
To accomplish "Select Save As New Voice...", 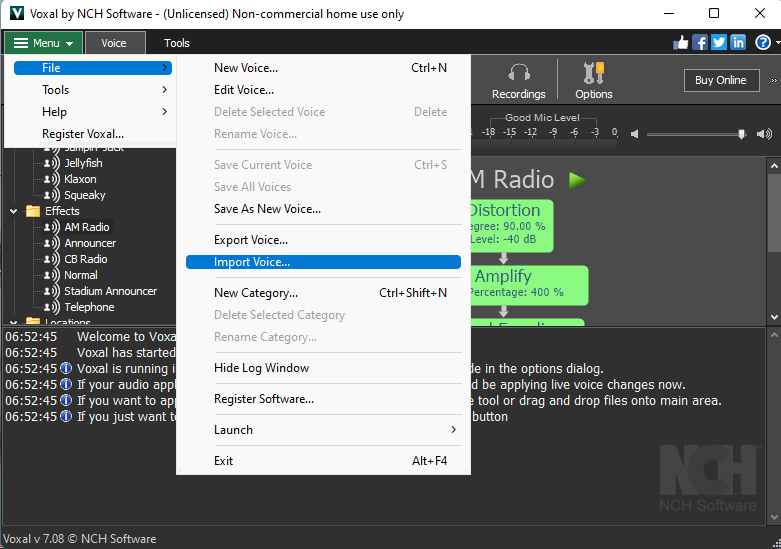I will coord(323,209).
